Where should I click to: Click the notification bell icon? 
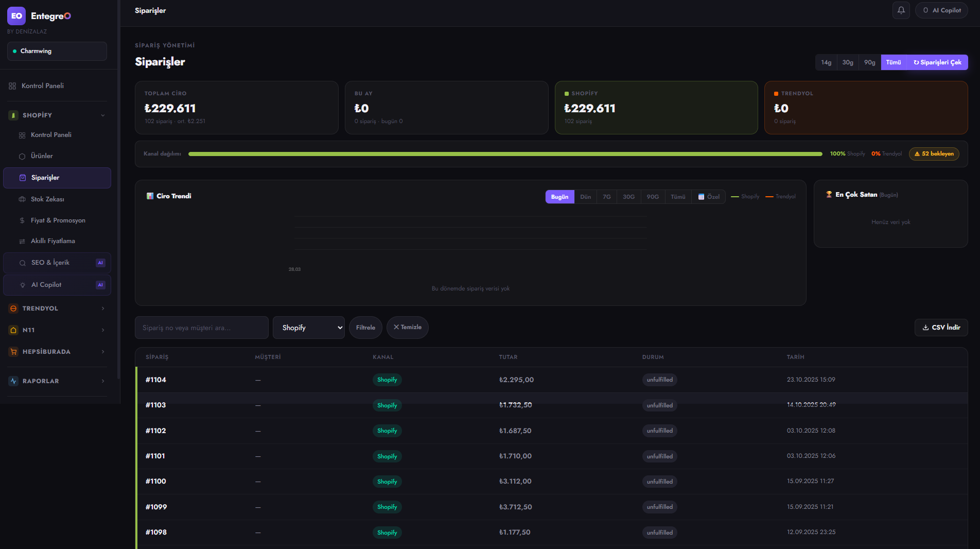point(901,10)
